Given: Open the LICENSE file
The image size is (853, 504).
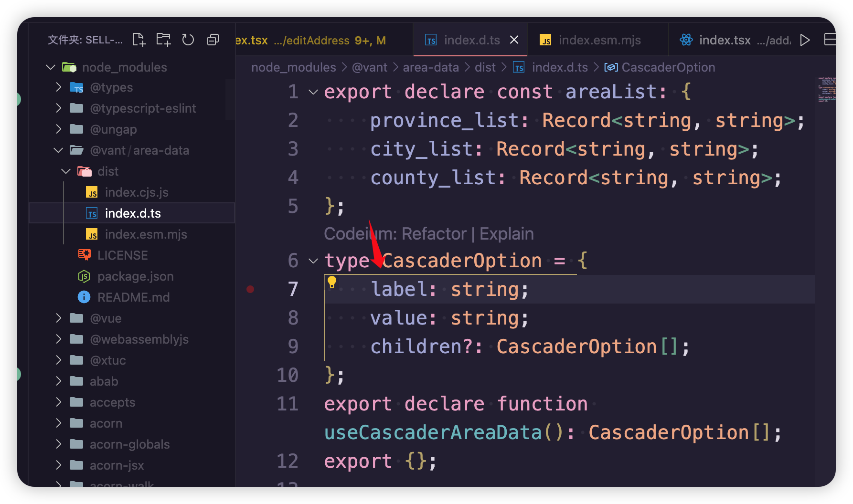Looking at the screenshot, I should pos(132,255).
